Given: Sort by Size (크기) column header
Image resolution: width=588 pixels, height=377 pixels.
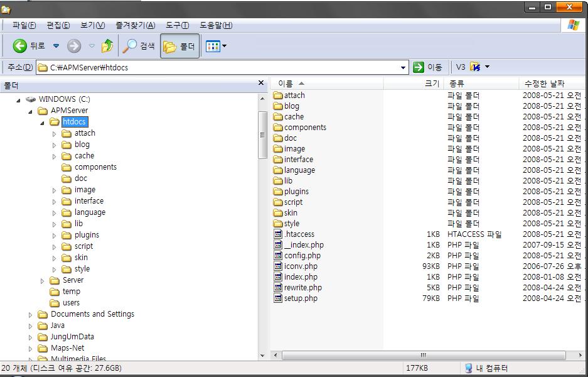Looking at the screenshot, I should coord(414,84).
